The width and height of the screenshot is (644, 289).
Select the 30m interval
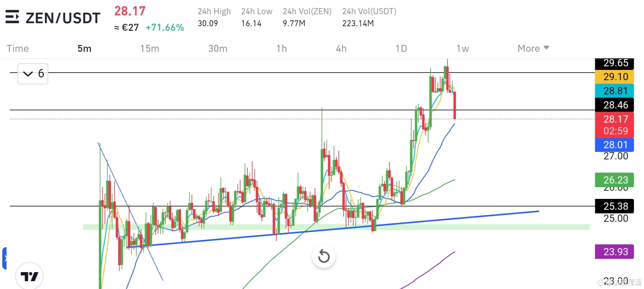pos(217,48)
